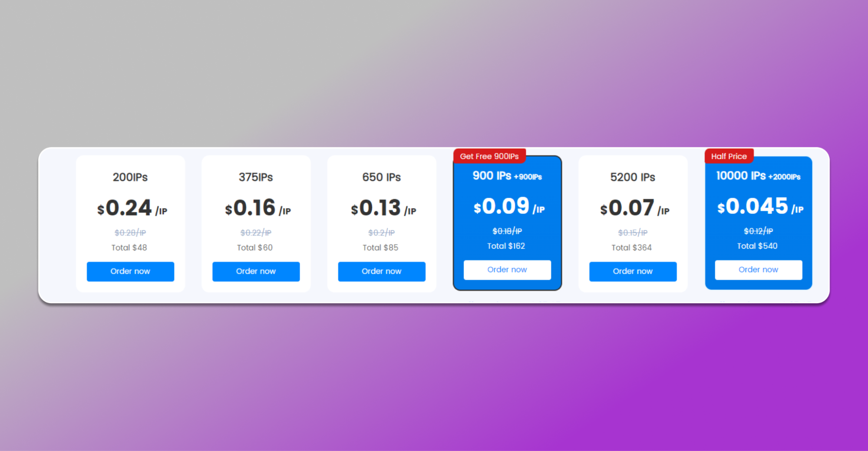Click the crossed-out $0.28/IP price

pos(130,233)
